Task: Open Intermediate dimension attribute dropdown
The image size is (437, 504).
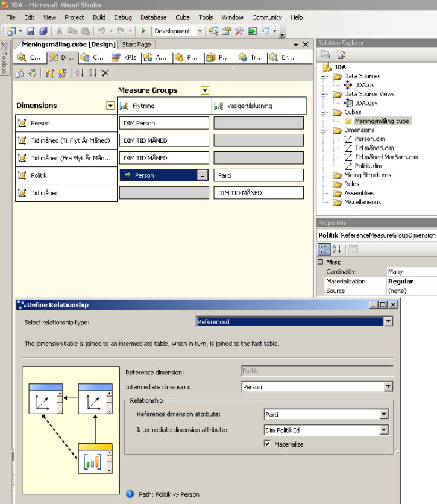Action: click(x=384, y=430)
